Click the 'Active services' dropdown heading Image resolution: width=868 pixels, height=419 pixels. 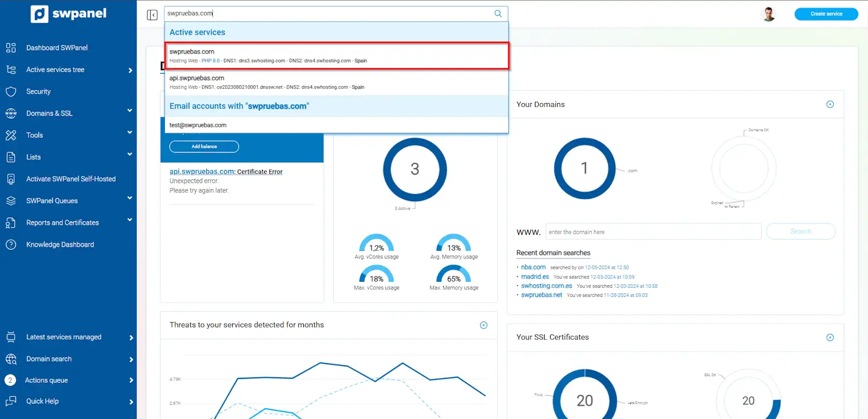pos(197,32)
